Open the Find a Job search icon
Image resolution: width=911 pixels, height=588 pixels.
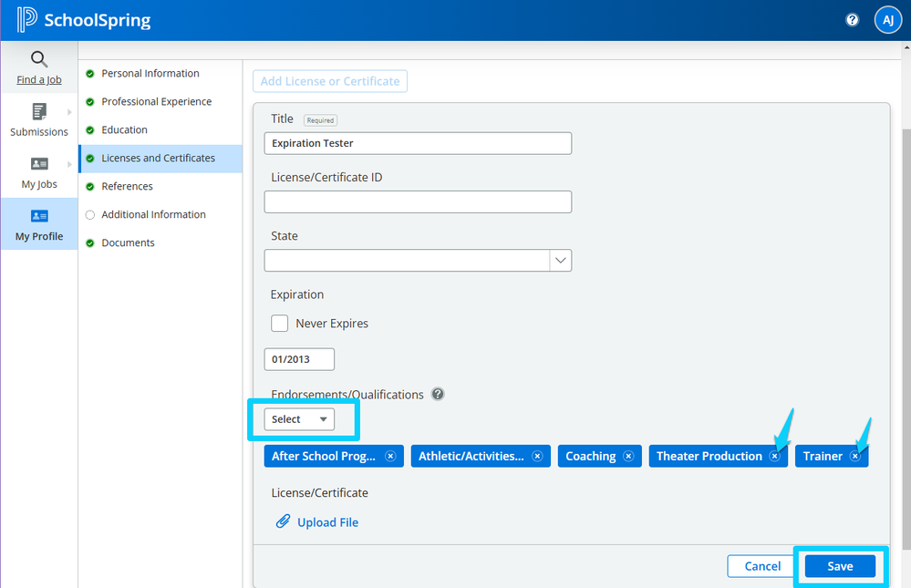tap(39, 60)
